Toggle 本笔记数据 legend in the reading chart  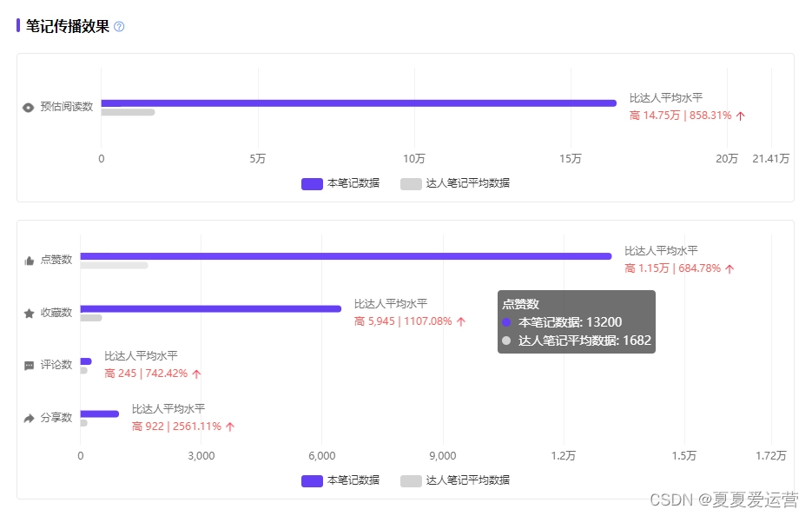point(340,183)
